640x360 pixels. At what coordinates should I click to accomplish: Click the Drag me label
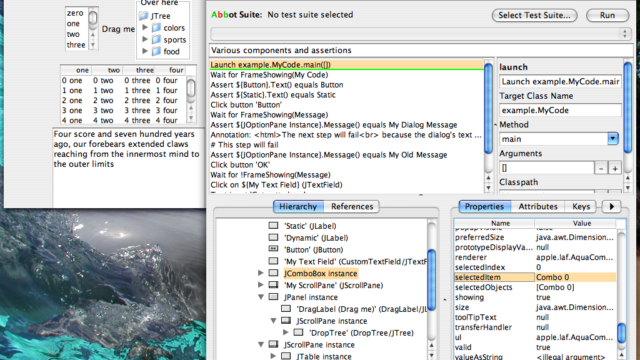tap(118, 29)
